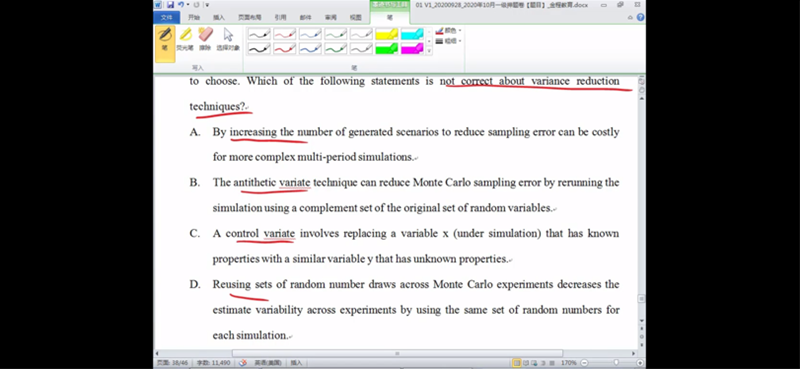Open the pen Thickness dropdown
The image size is (800, 369).
point(448,41)
